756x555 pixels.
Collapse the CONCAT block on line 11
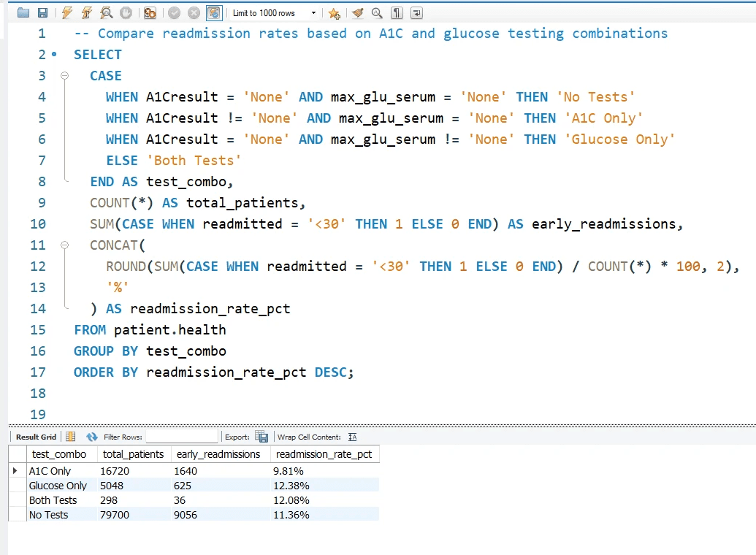64,245
